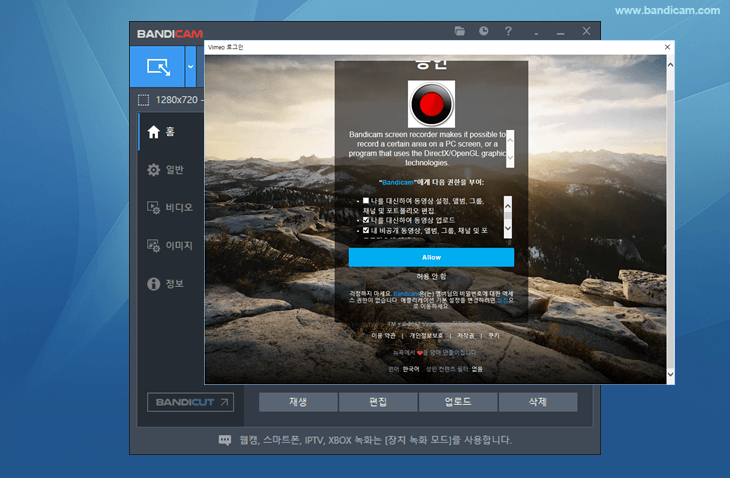Screen dimensions: 730x478
Task: Click the red Bandicam app logo thumbnail
Action: click(x=431, y=104)
